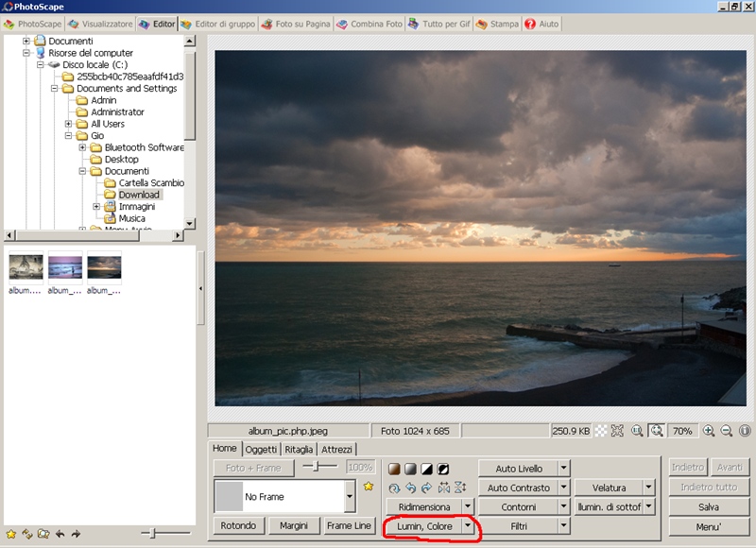Image resolution: width=756 pixels, height=548 pixels.
Task: Click the zoom out magnifier icon
Action: (x=727, y=431)
